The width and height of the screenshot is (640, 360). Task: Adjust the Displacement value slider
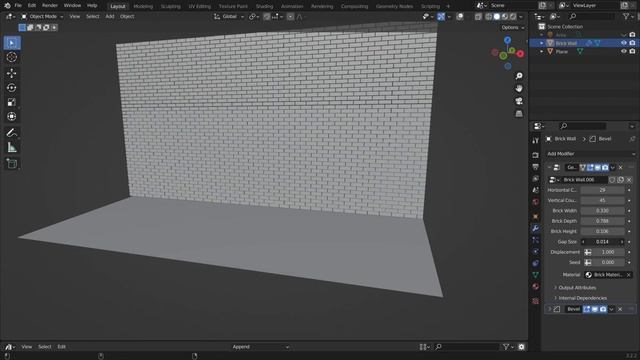608,252
